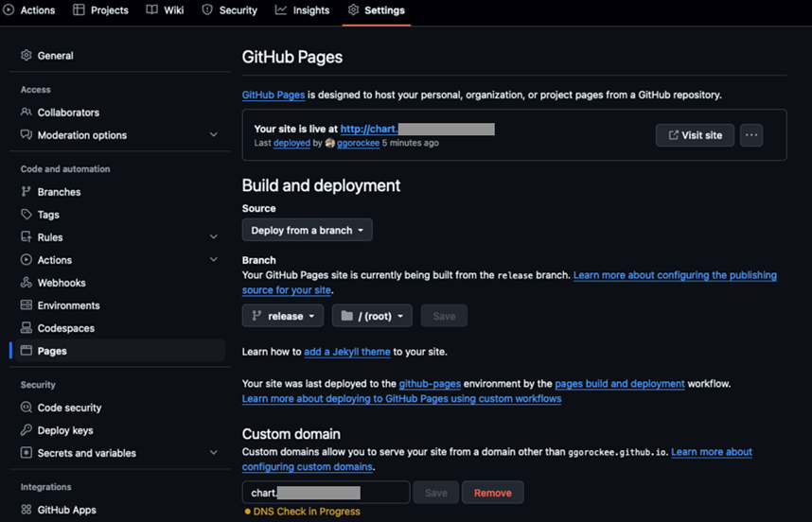Open the Actions tab
Viewport: 812px width, 522px height.
pos(29,9)
